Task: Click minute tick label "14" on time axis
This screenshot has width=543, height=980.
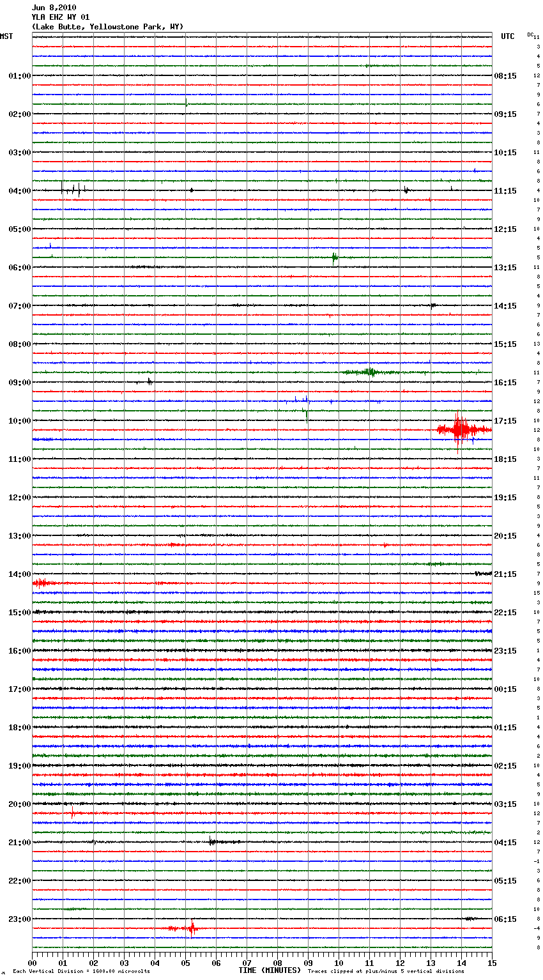Action: 462,963
